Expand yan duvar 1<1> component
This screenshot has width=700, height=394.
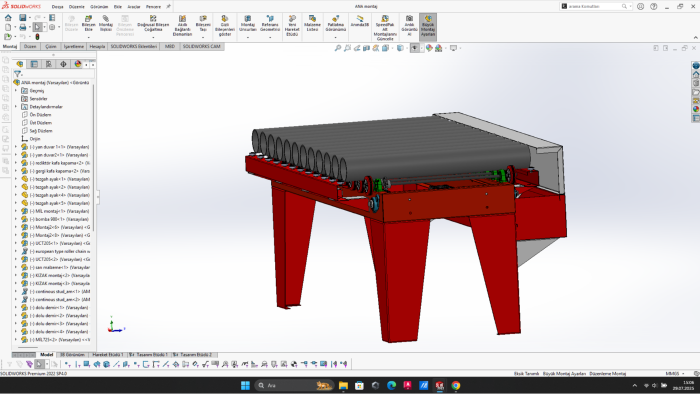[x=16, y=147]
